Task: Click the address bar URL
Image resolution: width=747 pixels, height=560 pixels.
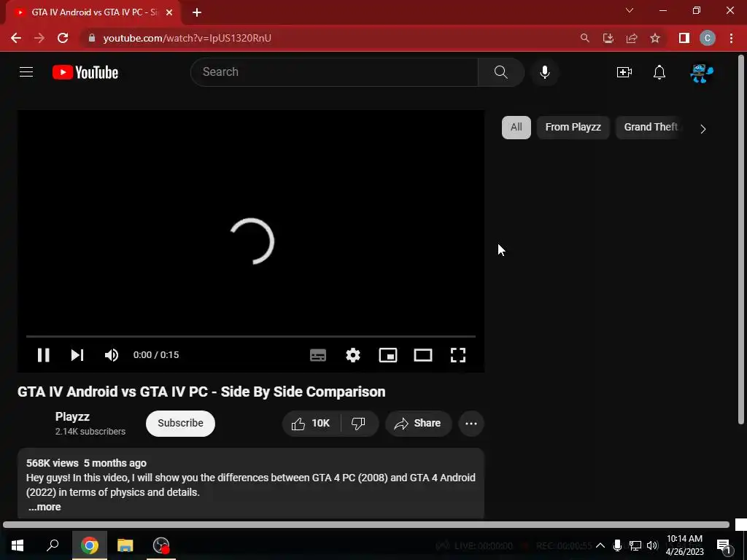Action: [187, 38]
